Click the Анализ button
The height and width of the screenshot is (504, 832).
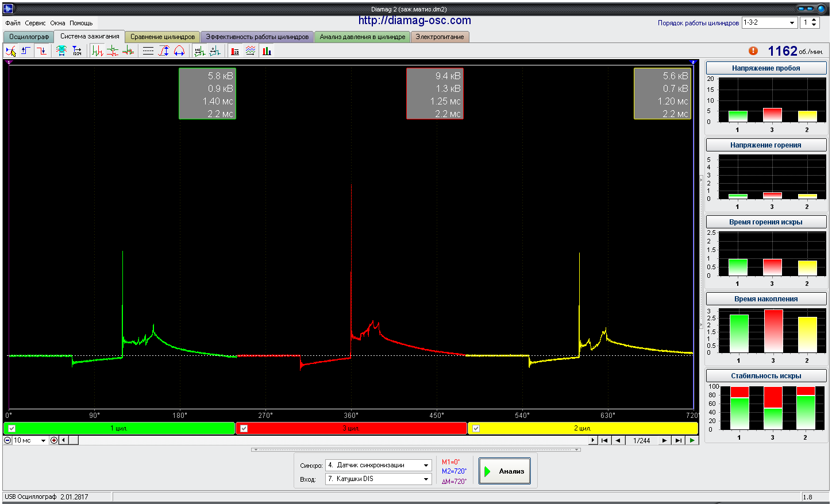pyautogui.click(x=504, y=471)
